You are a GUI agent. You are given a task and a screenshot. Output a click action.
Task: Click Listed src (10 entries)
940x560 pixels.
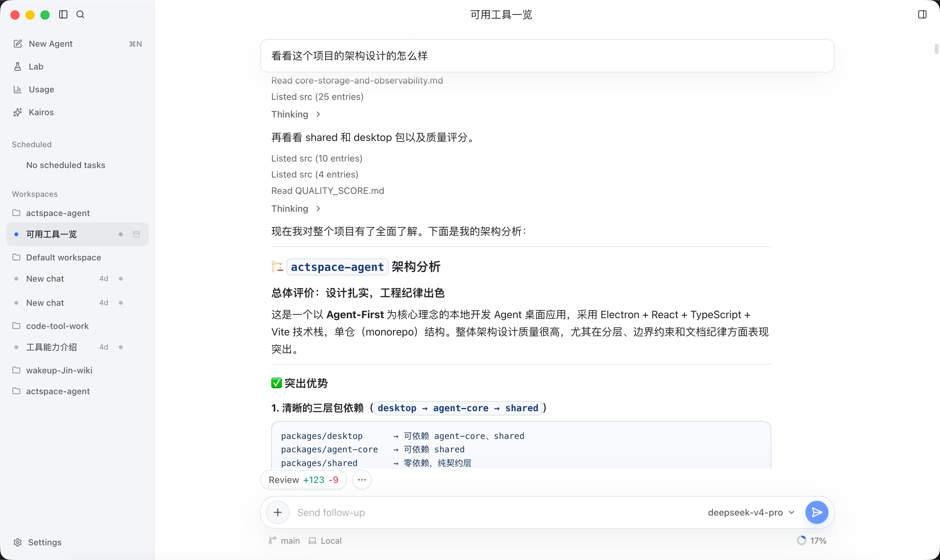[x=317, y=158]
